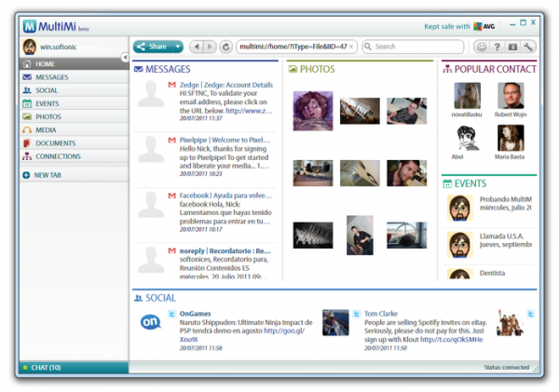The image size is (559, 392).
Task: Select contact novatillasku
Action: 467,100
